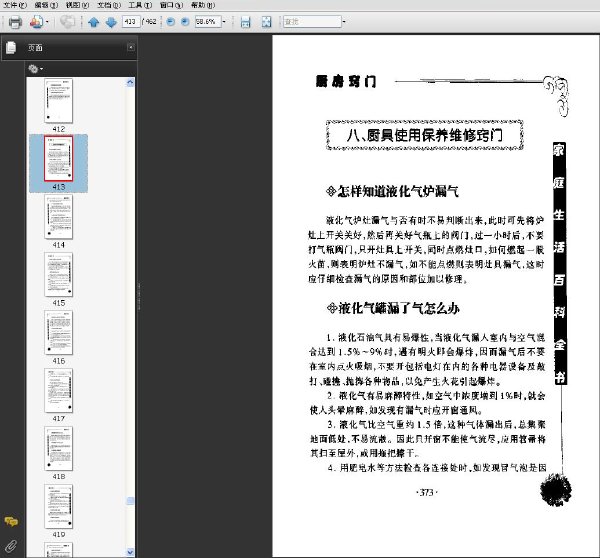
Task: Open the 视图 (View) menu
Action: 77,5
